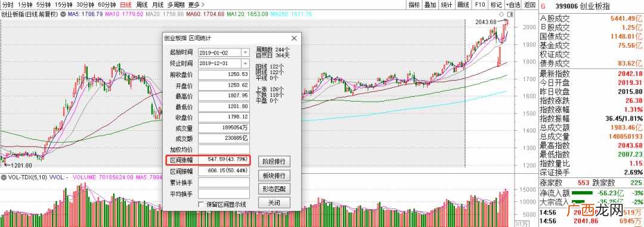Image resolution: width=644 pixels, height=227 pixels.
Task: Click the 今日开盘 value 2019.31
Action: pos(630,82)
